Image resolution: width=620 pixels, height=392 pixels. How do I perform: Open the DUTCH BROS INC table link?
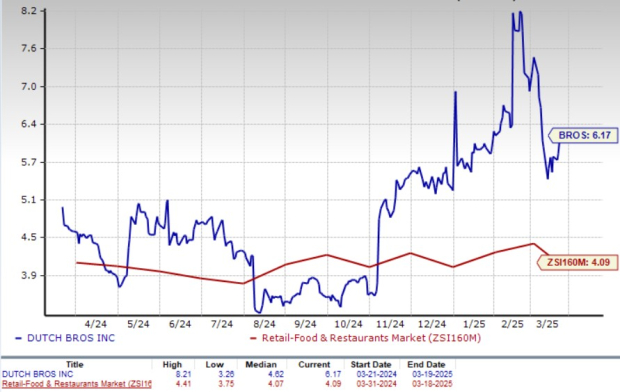pyautogui.click(x=38, y=374)
